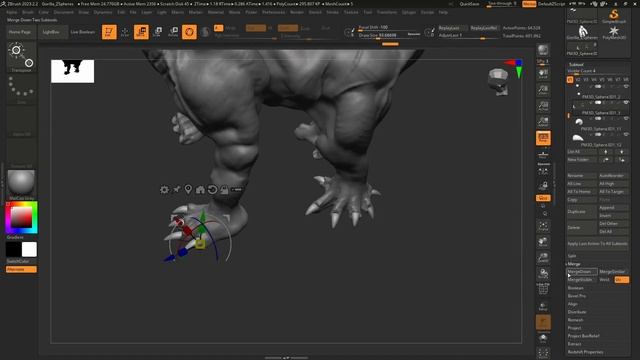Click the gizmo location marker icon

point(188,189)
